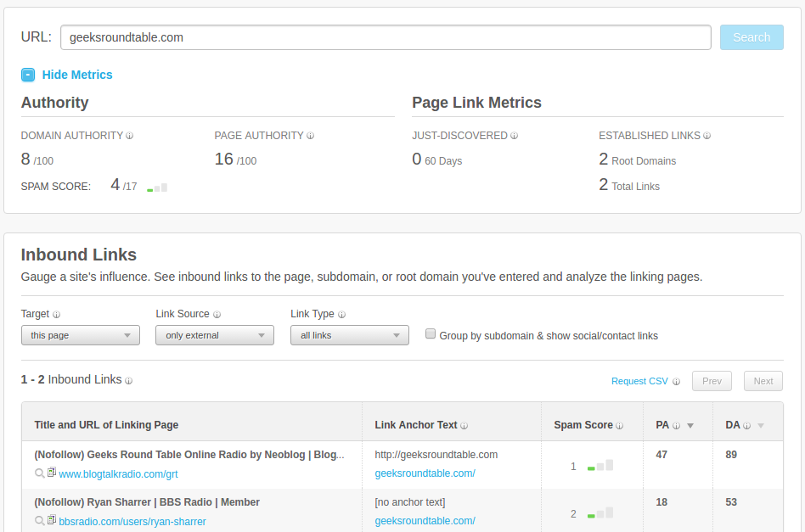Image resolution: width=805 pixels, height=532 pixels.
Task: Click info icon in Link Anchor Text header
Action: click(x=464, y=426)
